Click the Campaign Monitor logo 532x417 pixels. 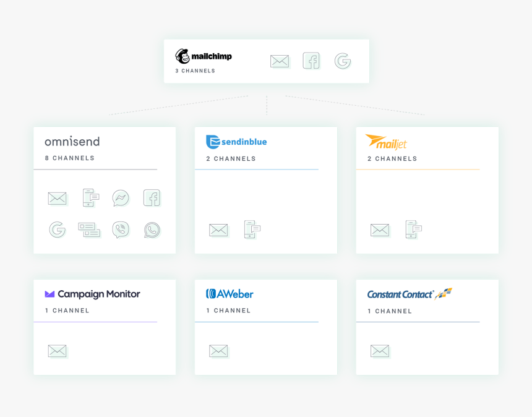[x=92, y=294]
